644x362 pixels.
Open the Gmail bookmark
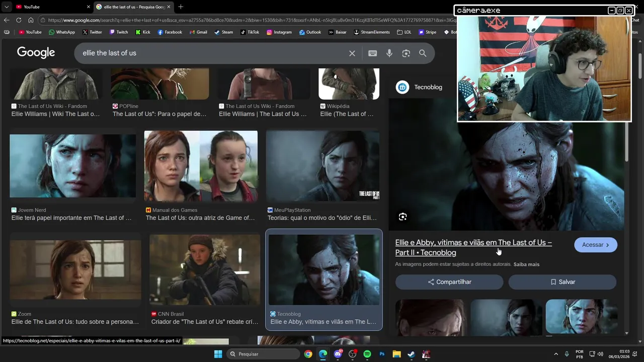click(198, 32)
